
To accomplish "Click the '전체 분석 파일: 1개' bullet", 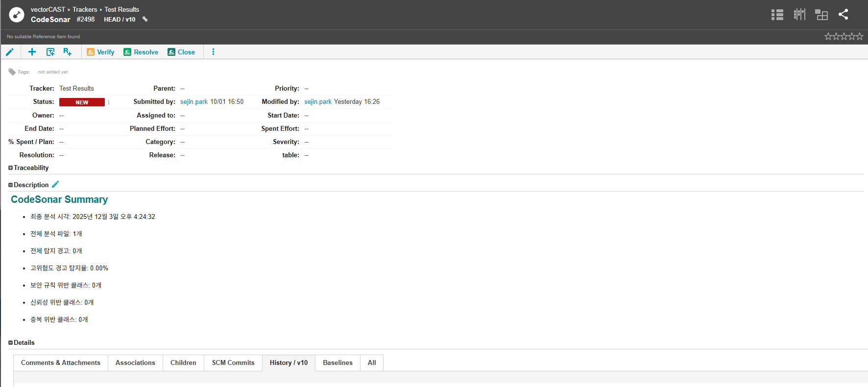I will point(56,234).
